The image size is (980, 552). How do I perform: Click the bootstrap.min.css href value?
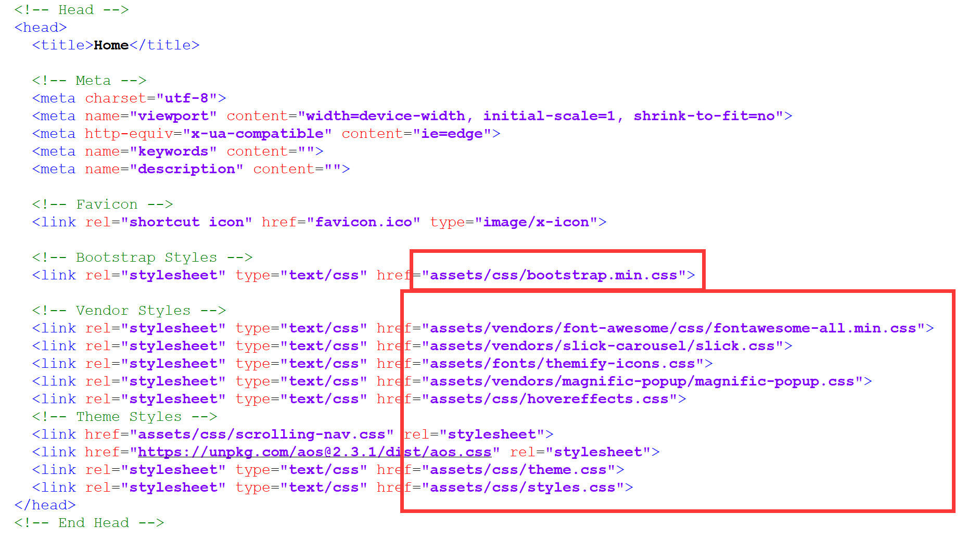coord(553,275)
